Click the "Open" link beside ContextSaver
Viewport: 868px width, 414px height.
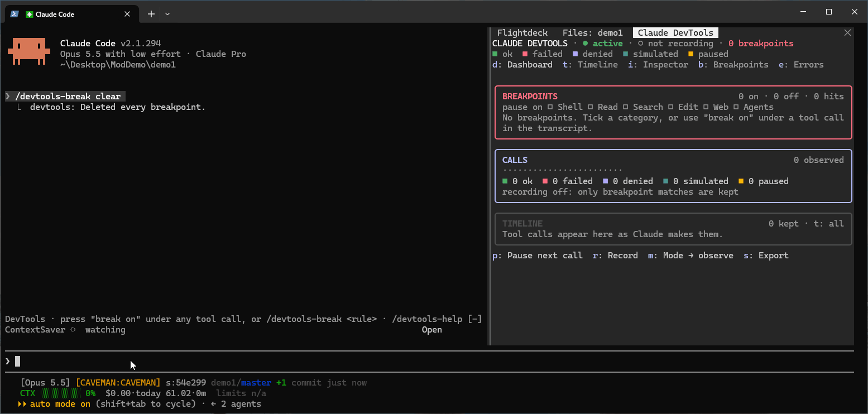point(431,330)
